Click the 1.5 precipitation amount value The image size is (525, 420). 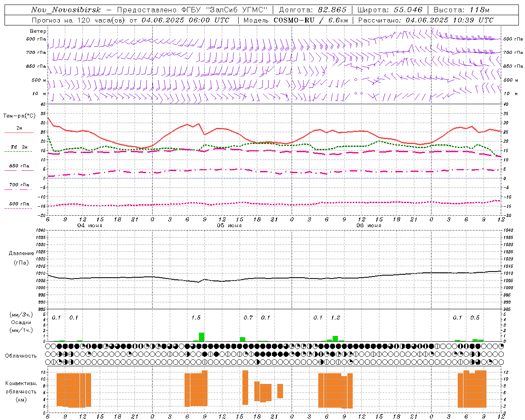(x=196, y=318)
